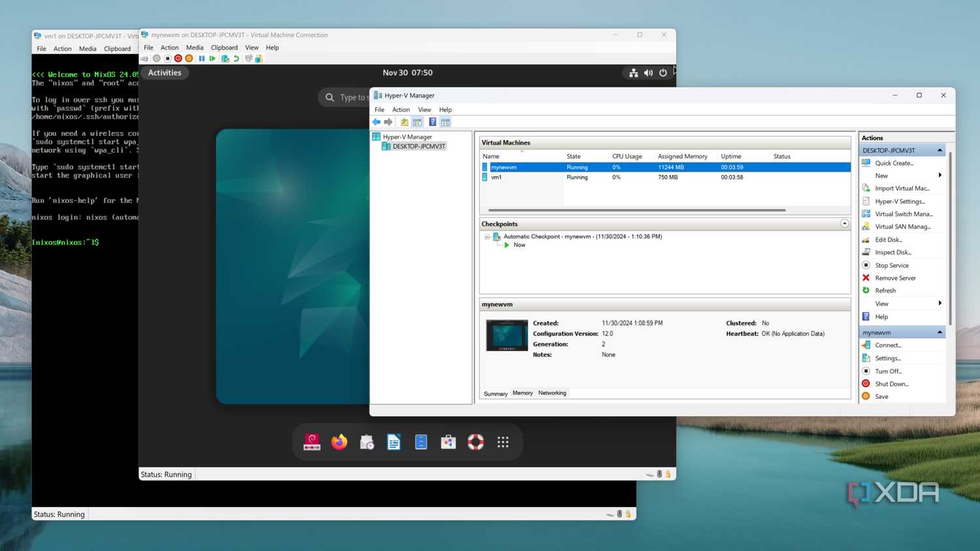Click the Checkpoint icon in mynewvm toolbar
Viewport: 980px width, 551px height.
(x=225, y=59)
